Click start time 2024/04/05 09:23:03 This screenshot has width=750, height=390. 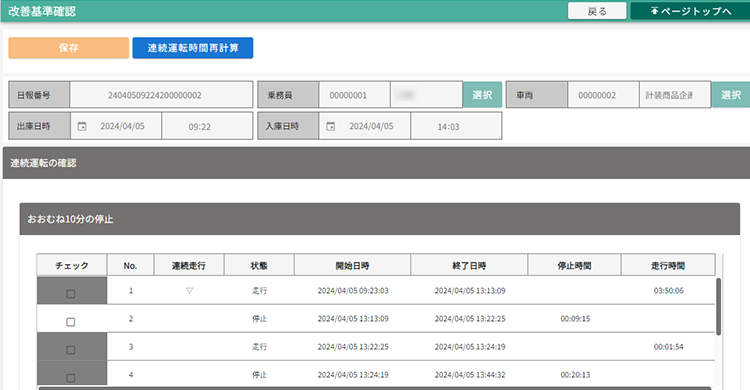click(x=353, y=290)
